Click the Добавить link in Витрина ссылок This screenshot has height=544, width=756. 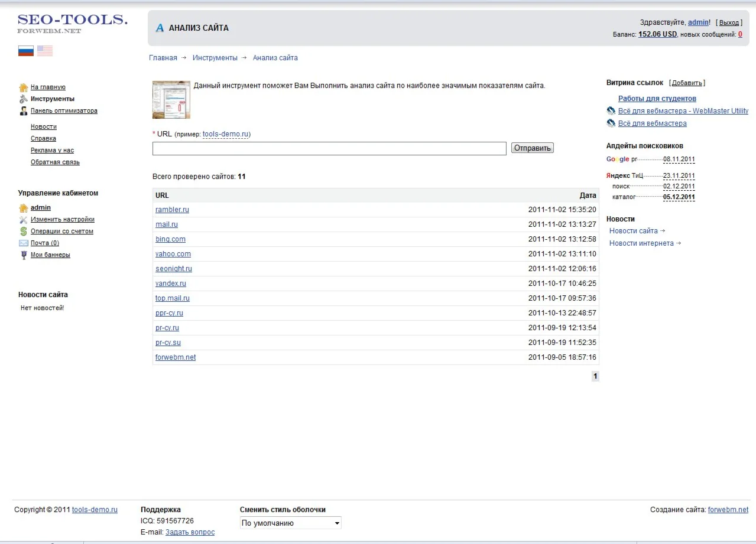click(x=687, y=83)
